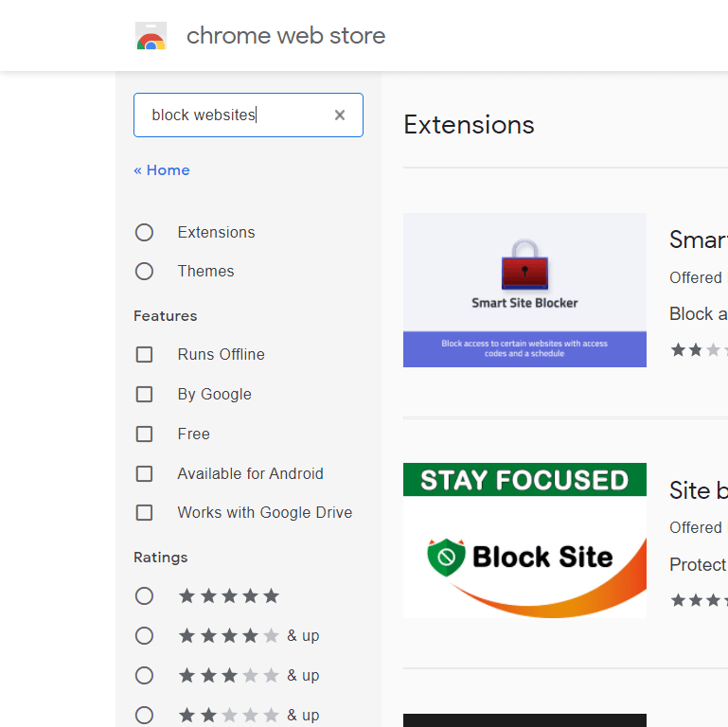Click the "Extensions" results heading
Screen dimensions: 728x727
point(469,125)
